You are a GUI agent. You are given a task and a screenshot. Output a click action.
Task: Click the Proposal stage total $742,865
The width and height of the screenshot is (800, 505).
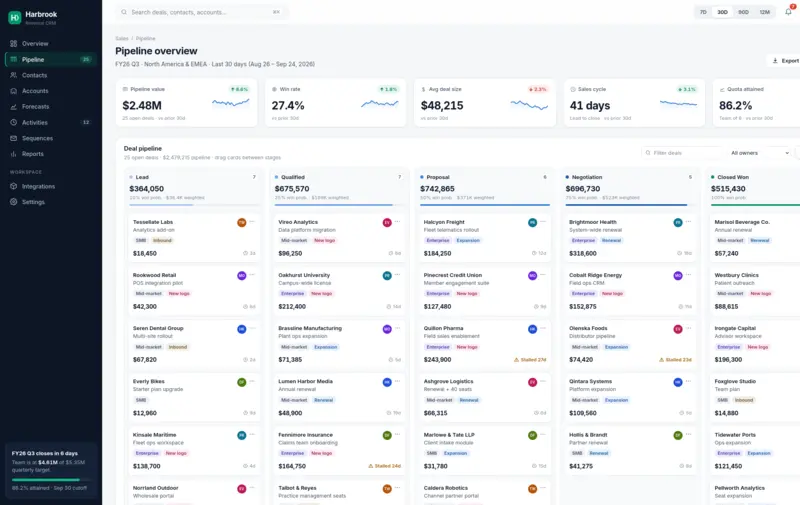pyautogui.click(x=437, y=189)
